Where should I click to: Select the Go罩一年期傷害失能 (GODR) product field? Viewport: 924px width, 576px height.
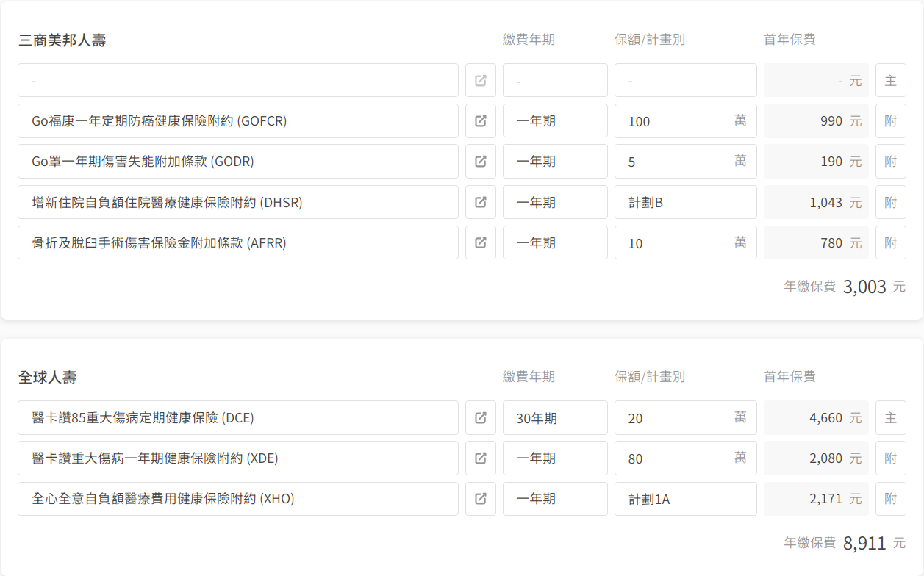coord(238,161)
